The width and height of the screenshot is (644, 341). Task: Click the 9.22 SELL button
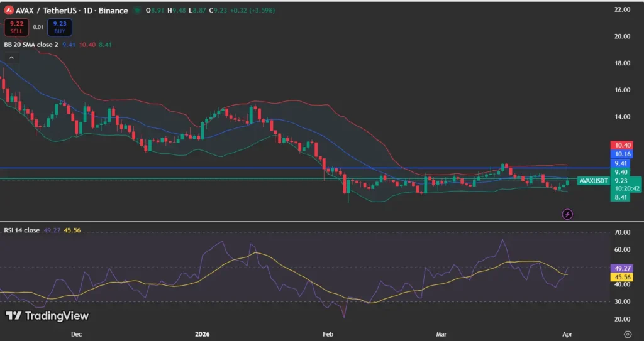16,28
